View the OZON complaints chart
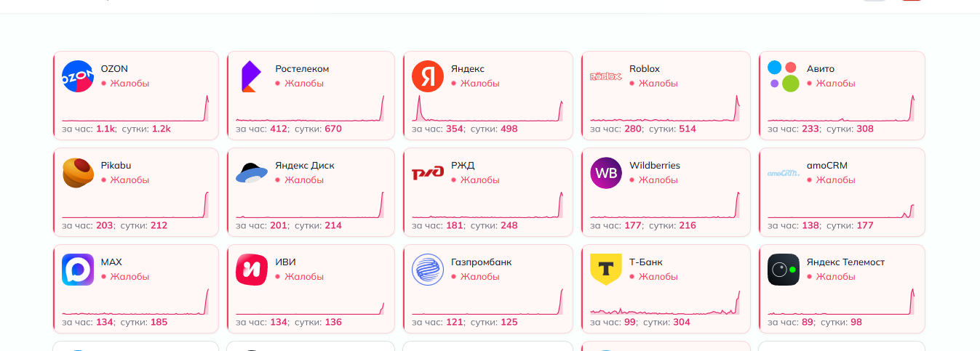Screen dimensions: 980x351 135,108
